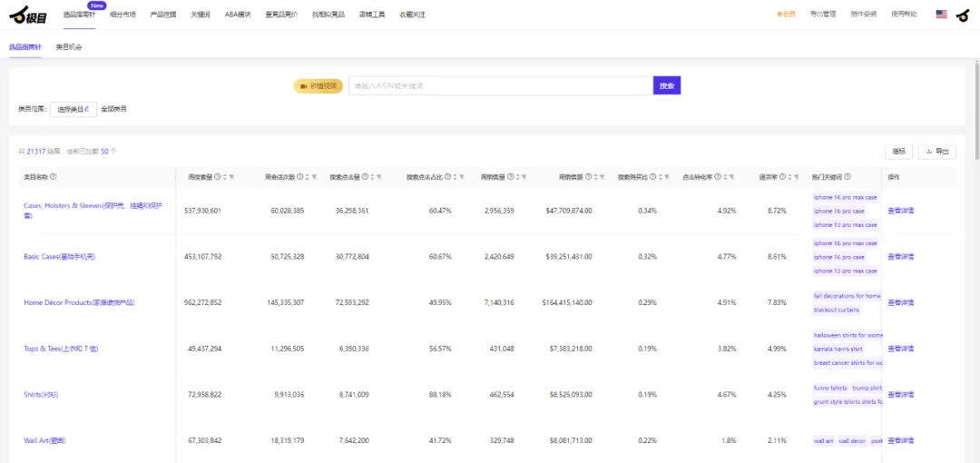The image size is (980, 463).
Task: Switch to the 类目机会 sub-tab
Action: coord(69,47)
